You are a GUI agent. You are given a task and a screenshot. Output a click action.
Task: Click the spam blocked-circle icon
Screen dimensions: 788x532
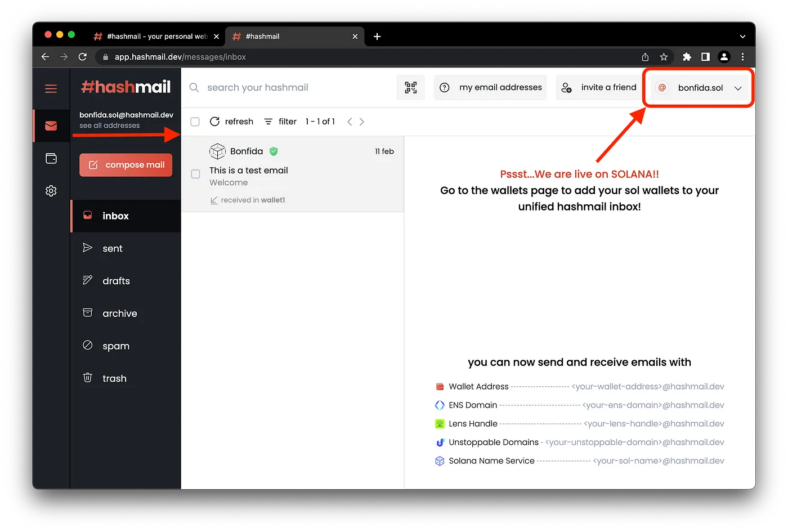(x=87, y=345)
